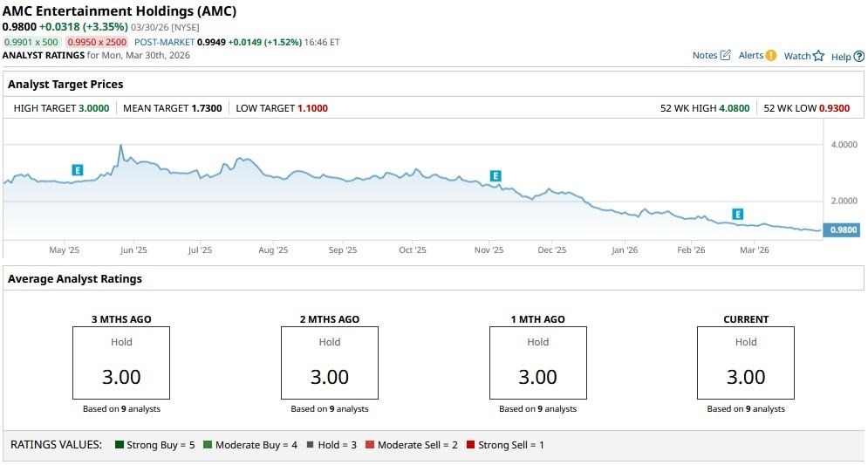Click the earnings marker near Mar '26
This screenshot has width=868, height=465.
[737, 215]
